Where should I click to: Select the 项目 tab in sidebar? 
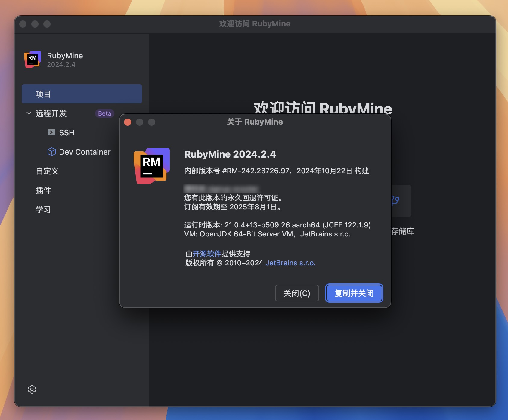(82, 94)
